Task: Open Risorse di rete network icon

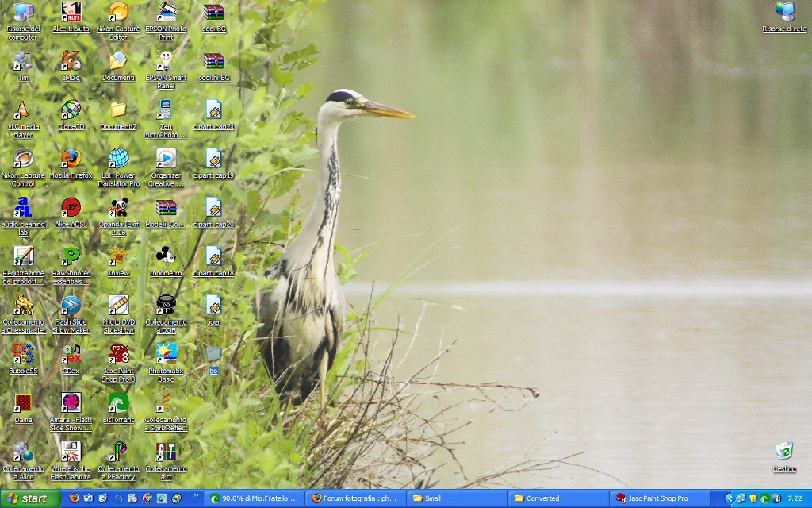Action: [784, 13]
